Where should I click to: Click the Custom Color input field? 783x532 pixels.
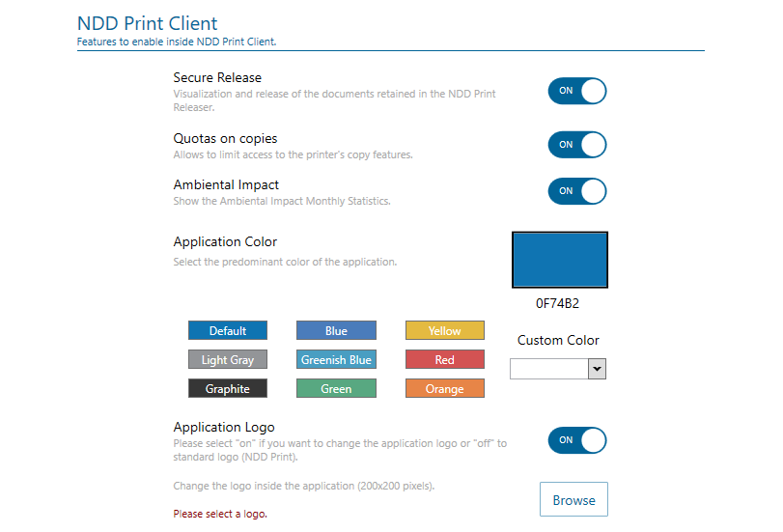[x=548, y=369]
